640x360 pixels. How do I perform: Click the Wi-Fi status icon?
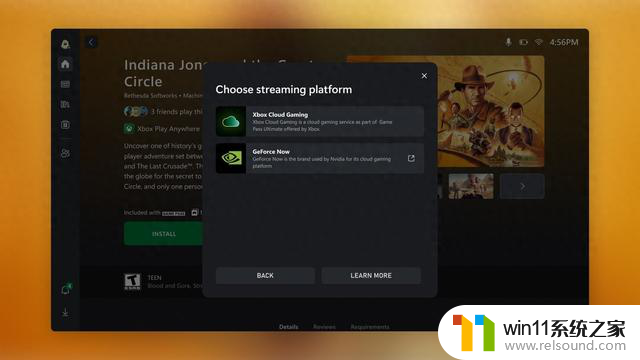click(539, 42)
